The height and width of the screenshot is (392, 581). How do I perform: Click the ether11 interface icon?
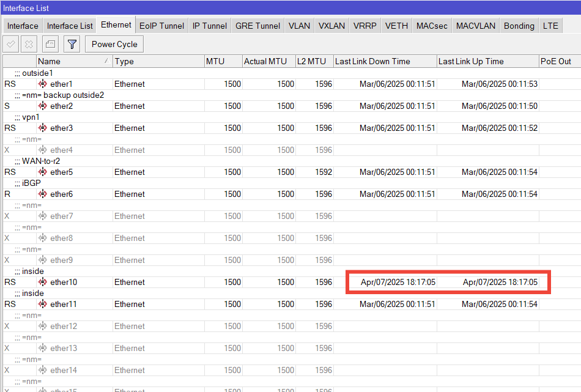pos(43,304)
